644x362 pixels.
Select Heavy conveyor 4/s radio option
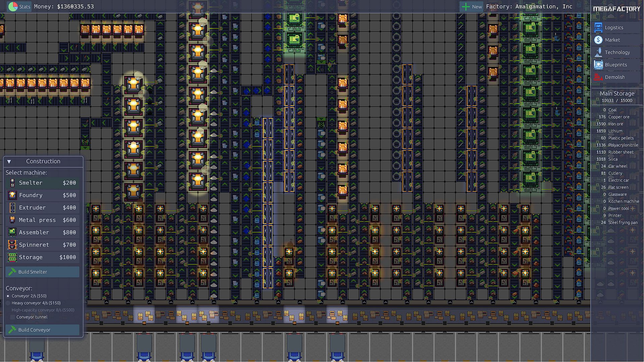pos(8,303)
